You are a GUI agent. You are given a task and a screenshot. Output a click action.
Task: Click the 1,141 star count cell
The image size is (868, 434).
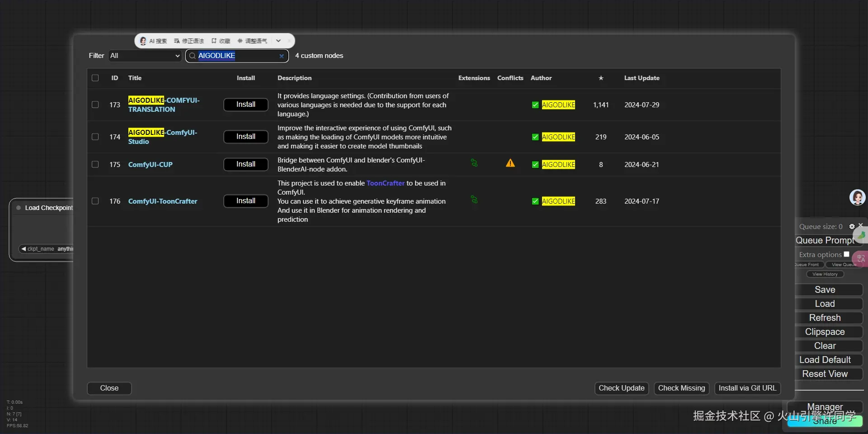[x=601, y=105]
